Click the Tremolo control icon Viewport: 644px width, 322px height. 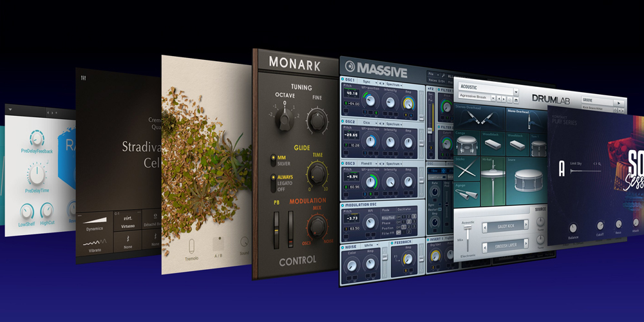click(x=192, y=247)
